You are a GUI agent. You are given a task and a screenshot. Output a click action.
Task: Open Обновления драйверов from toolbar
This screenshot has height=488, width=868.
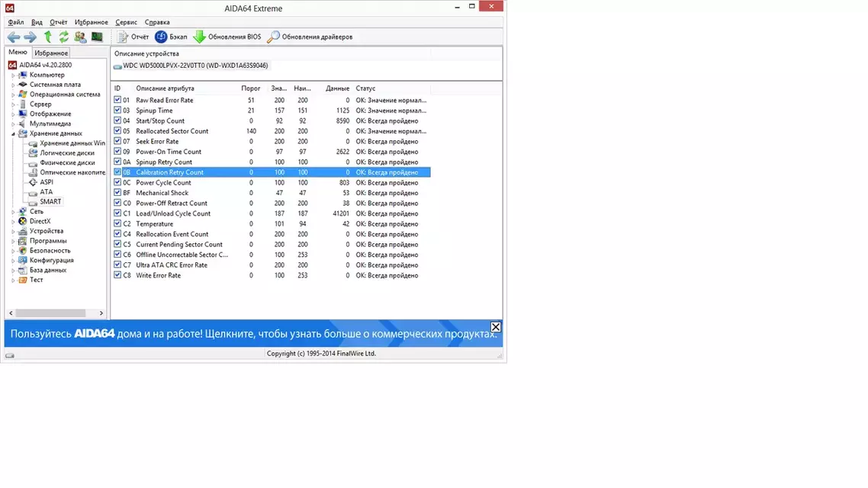[310, 37]
